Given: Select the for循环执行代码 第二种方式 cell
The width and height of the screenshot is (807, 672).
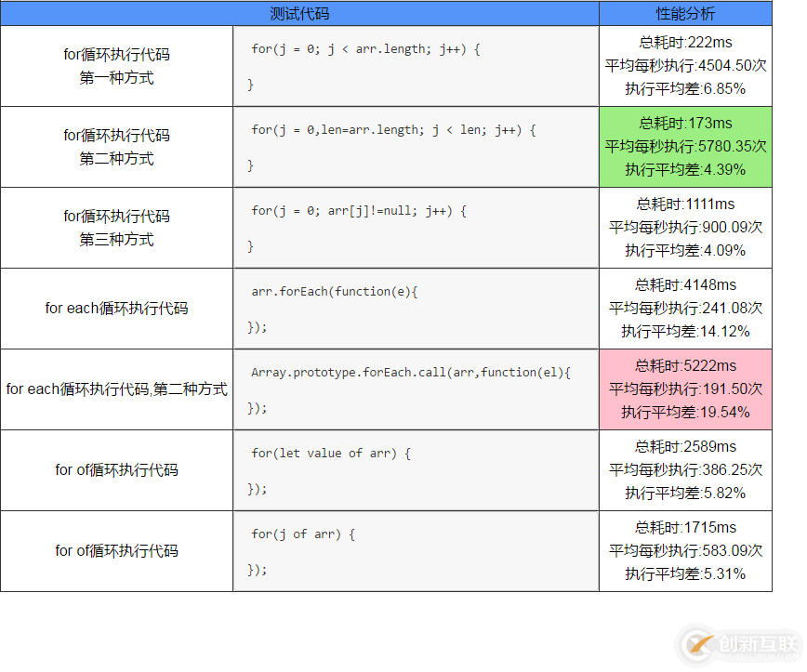Looking at the screenshot, I should [117, 147].
